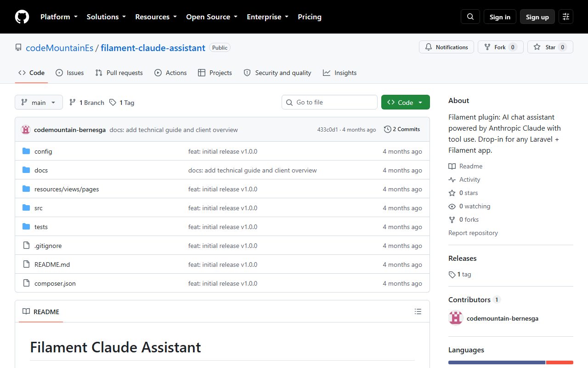This screenshot has width=588, height=368.
Task: Click the red language bar segment
Action: [560, 362]
